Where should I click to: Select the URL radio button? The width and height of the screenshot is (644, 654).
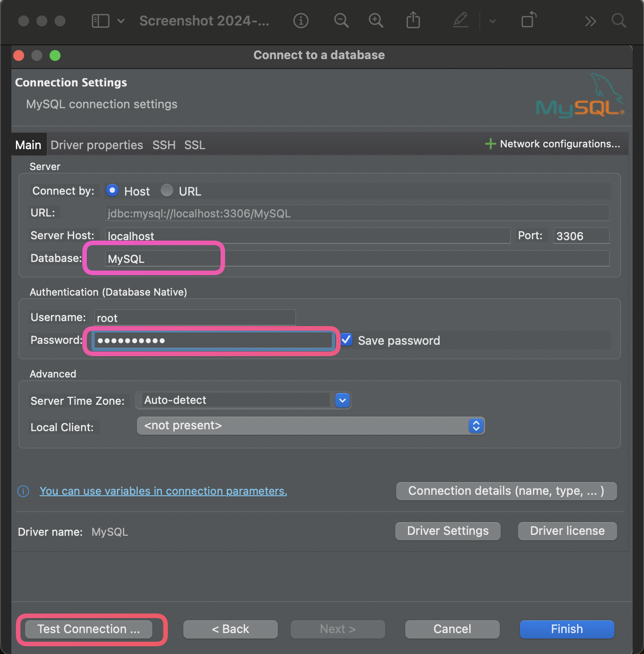(167, 190)
